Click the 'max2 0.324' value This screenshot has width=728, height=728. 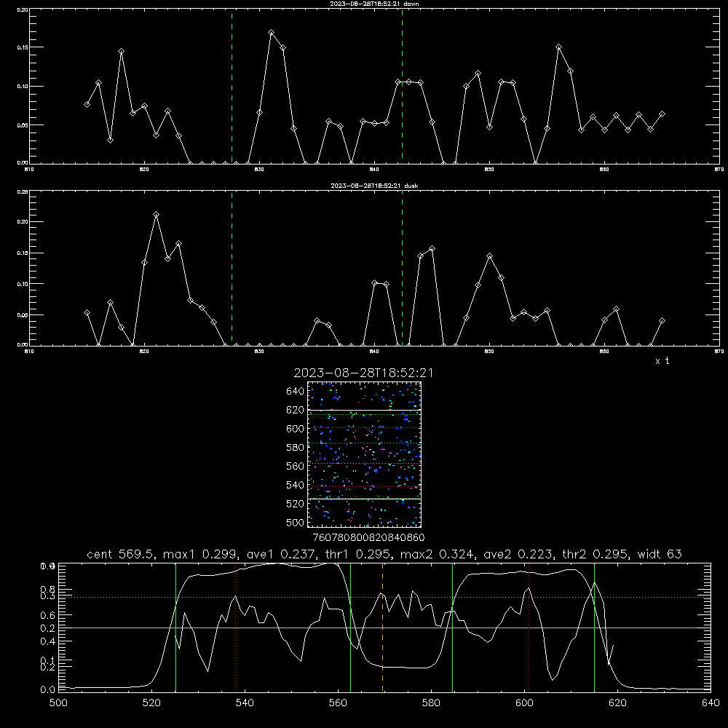pyautogui.click(x=436, y=554)
